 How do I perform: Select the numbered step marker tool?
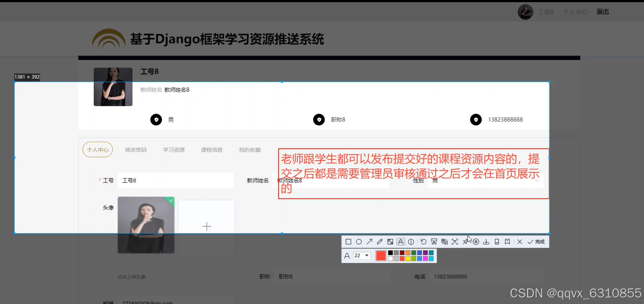pos(411,242)
